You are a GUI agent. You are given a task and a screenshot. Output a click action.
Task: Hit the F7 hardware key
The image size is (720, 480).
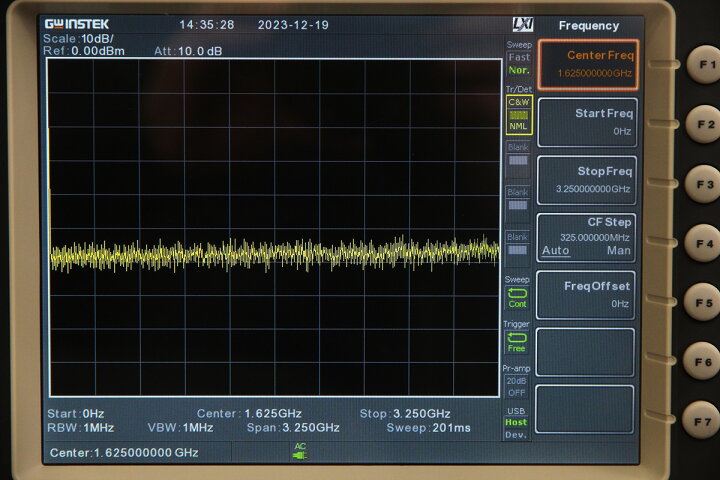tap(701, 421)
